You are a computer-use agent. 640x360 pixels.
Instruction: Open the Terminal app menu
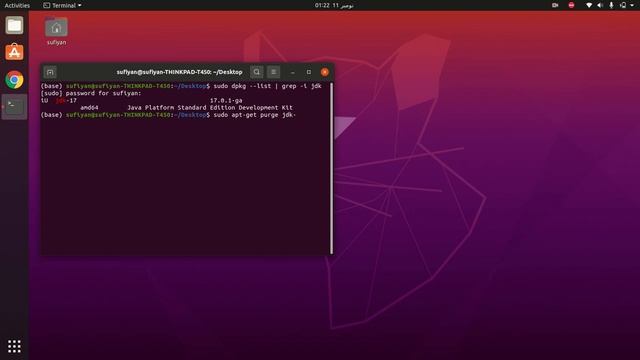[x=62, y=5]
